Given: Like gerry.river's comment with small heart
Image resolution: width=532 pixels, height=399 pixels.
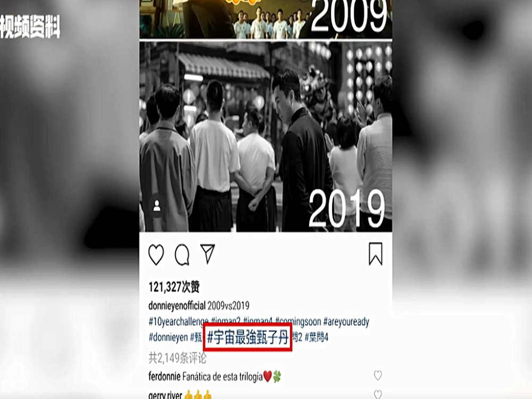Looking at the screenshot, I should [x=378, y=395].
